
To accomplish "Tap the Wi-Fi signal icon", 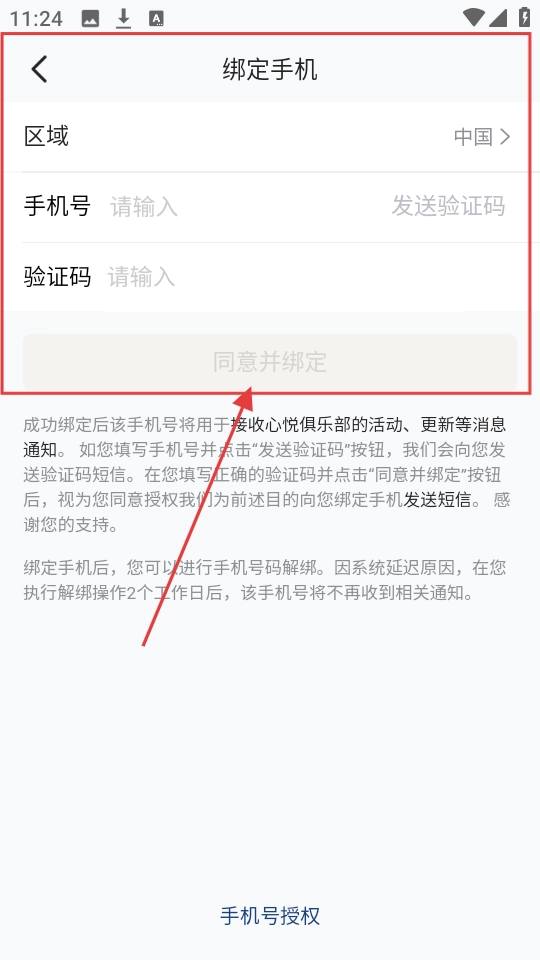I will pos(473,17).
